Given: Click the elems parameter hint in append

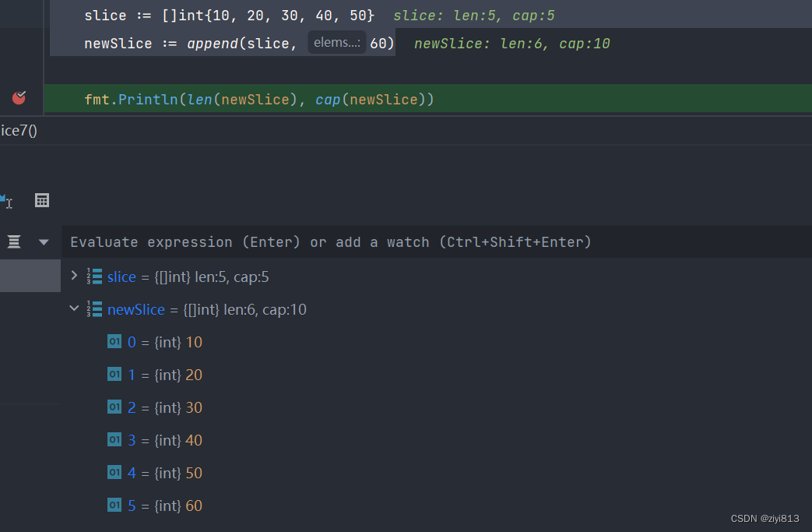Looking at the screenshot, I should [x=336, y=43].
